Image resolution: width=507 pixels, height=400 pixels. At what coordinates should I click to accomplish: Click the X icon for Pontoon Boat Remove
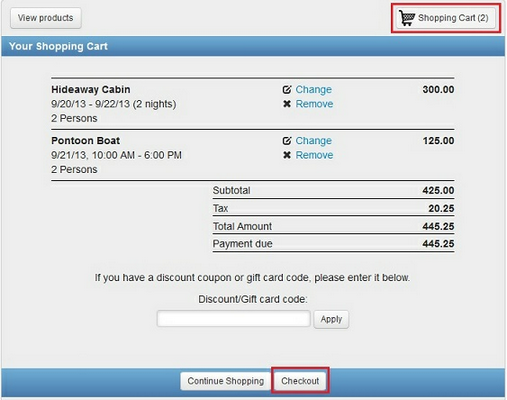coord(287,155)
